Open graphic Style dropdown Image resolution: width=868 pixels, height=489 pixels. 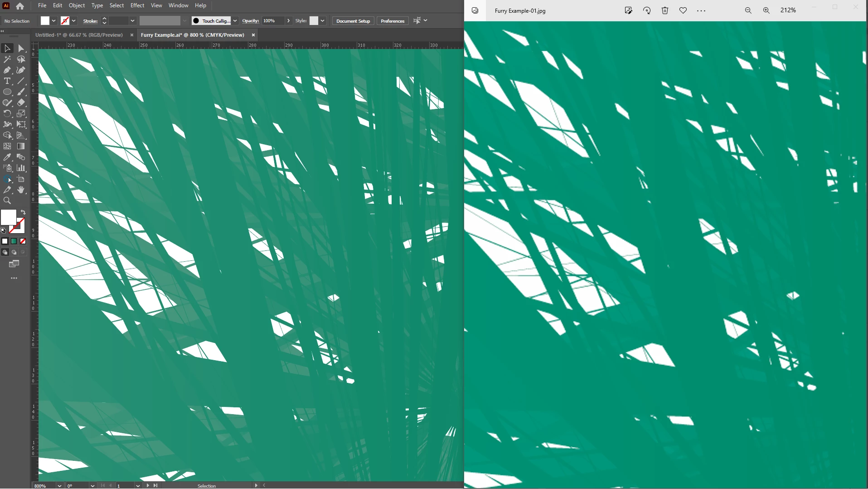[322, 21]
